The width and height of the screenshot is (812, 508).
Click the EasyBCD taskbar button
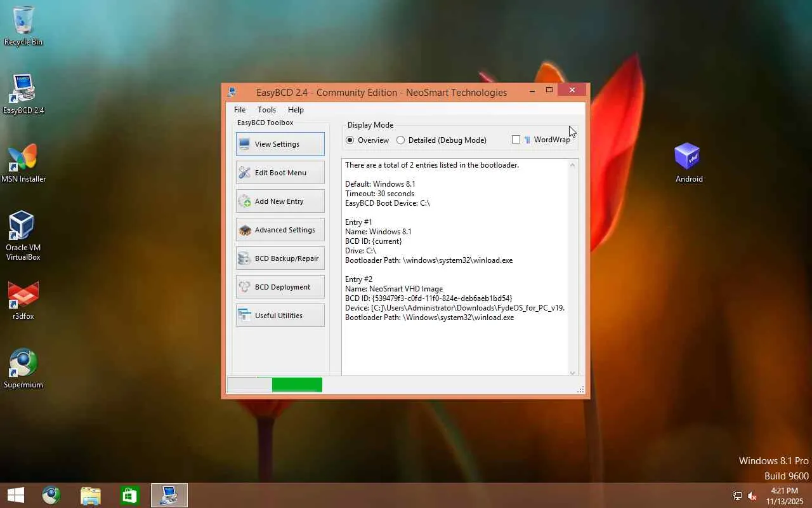tap(169, 495)
